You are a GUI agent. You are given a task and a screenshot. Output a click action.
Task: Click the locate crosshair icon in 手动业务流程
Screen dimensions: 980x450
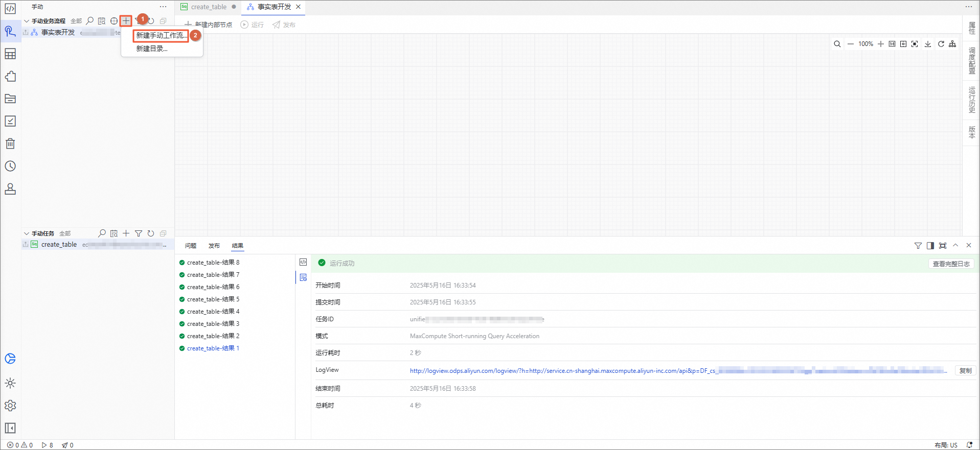coord(114,21)
